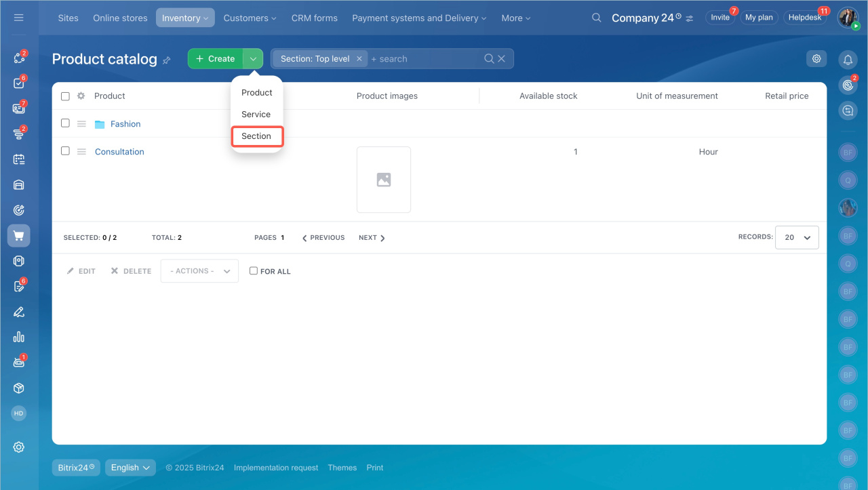
Task: Open the Customers dropdown menu
Action: [x=250, y=18]
